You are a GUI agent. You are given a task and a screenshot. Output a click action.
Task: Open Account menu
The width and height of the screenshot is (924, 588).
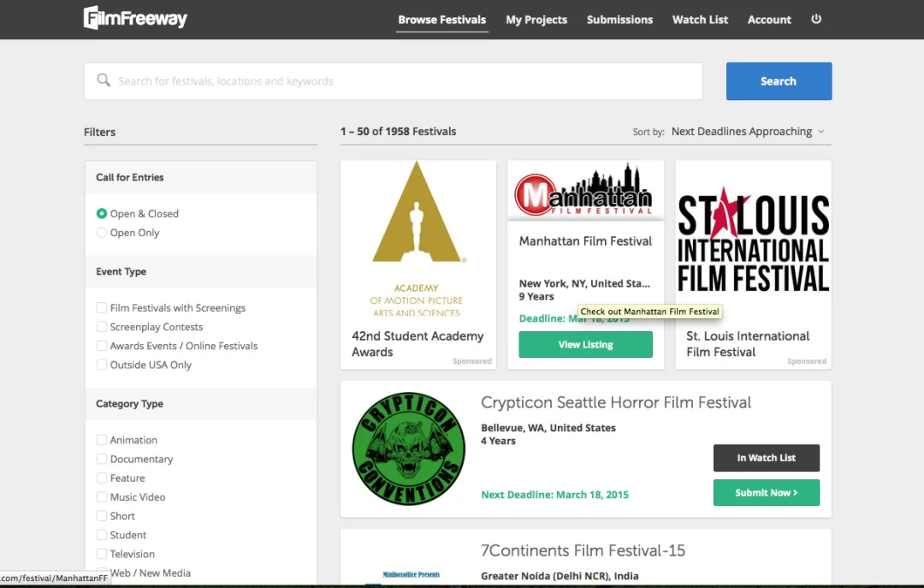tap(769, 20)
